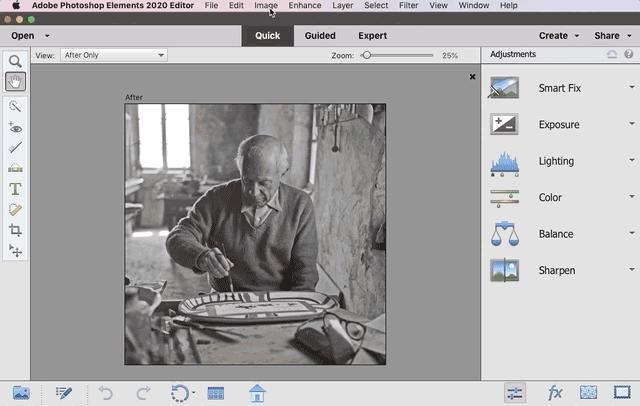Expand the Balance adjustment
The height and width of the screenshot is (406, 640).
click(631, 233)
